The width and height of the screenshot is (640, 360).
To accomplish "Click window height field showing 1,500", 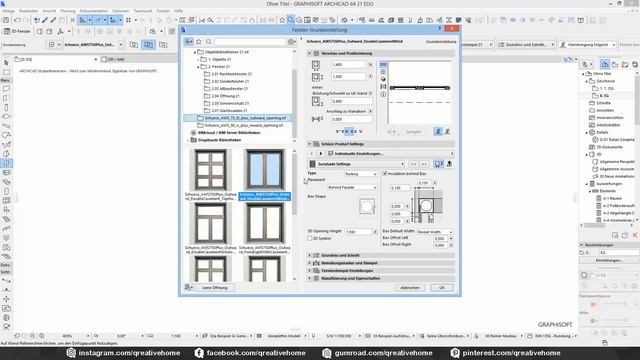I will (348, 77).
